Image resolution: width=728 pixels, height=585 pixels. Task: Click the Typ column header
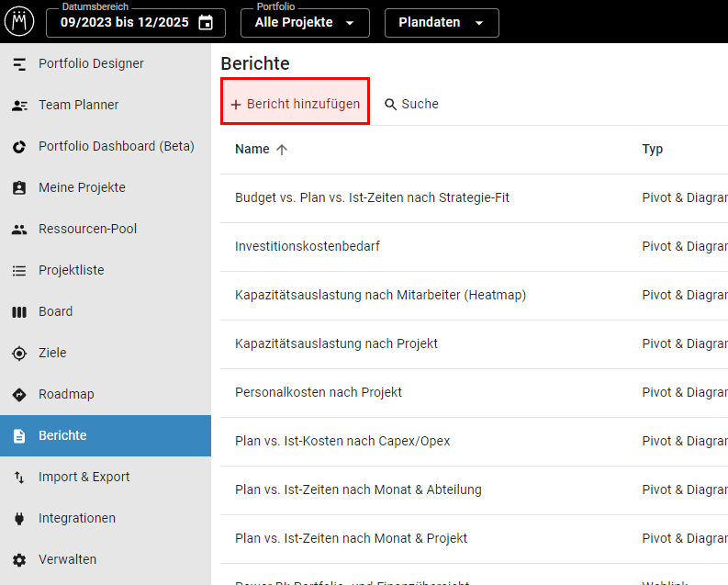653,149
